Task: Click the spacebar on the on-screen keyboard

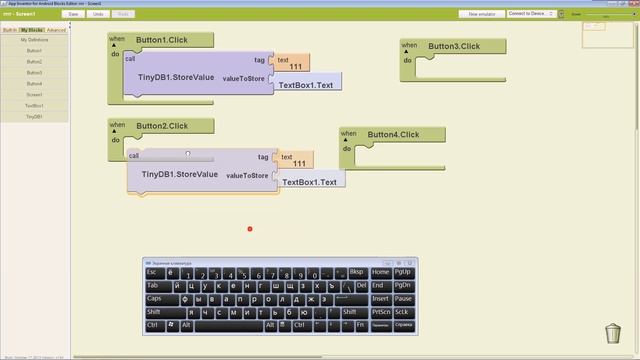Action: click(229, 326)
